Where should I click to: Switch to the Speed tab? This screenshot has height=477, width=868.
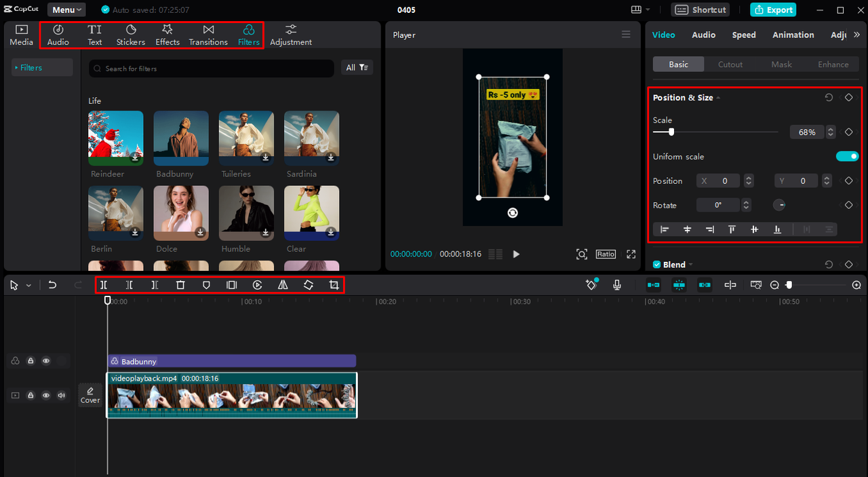tap(744, 35)
